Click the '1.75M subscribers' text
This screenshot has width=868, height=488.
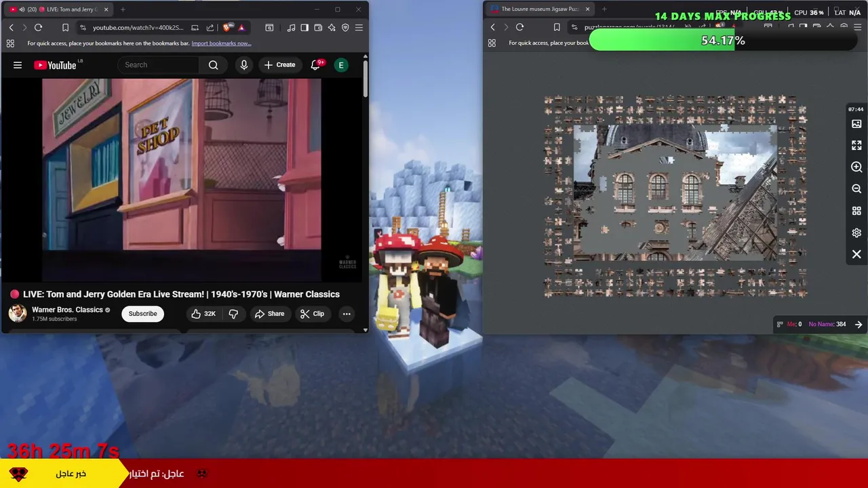click(x=54, y=319)
